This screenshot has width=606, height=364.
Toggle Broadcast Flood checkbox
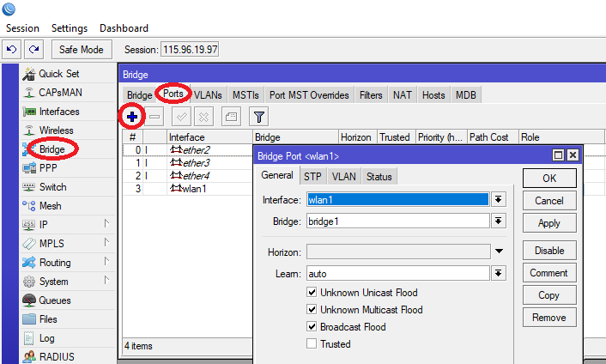tap(312, 326)
